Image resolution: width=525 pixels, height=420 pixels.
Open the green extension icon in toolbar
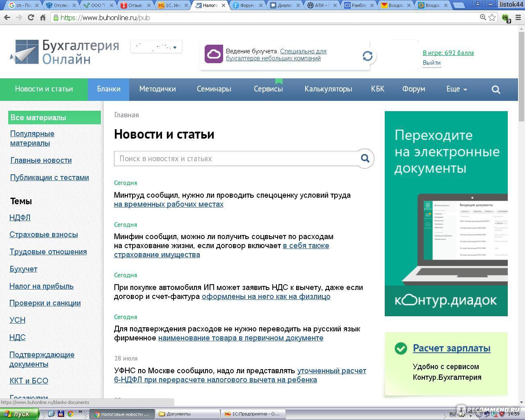[506, 18]
